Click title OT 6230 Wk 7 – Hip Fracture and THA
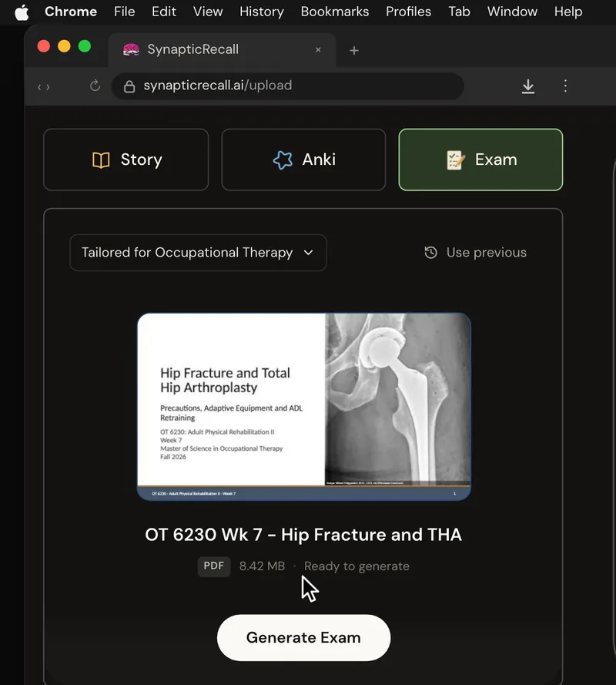The width and height of the screenshot is (616, 685). (x=303, y=535)
